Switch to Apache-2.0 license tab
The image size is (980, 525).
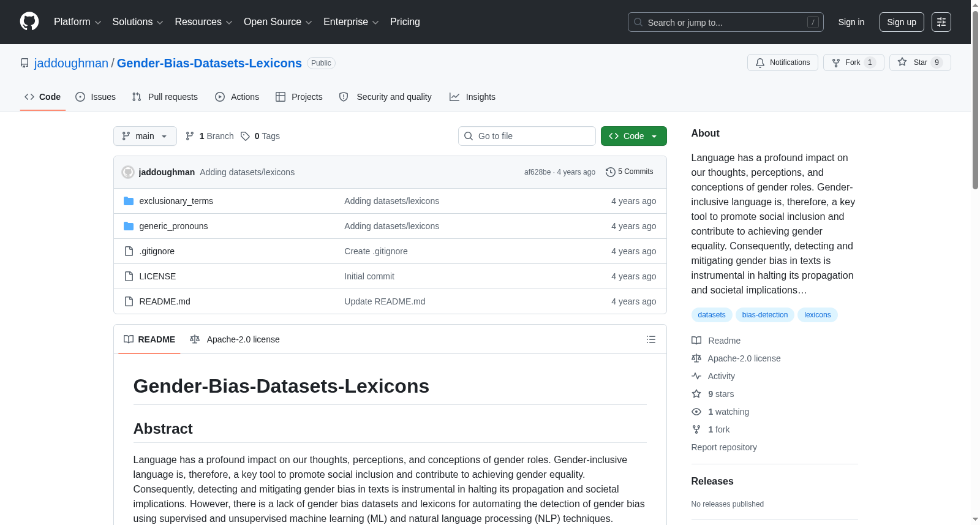click(x=235, y=339)
